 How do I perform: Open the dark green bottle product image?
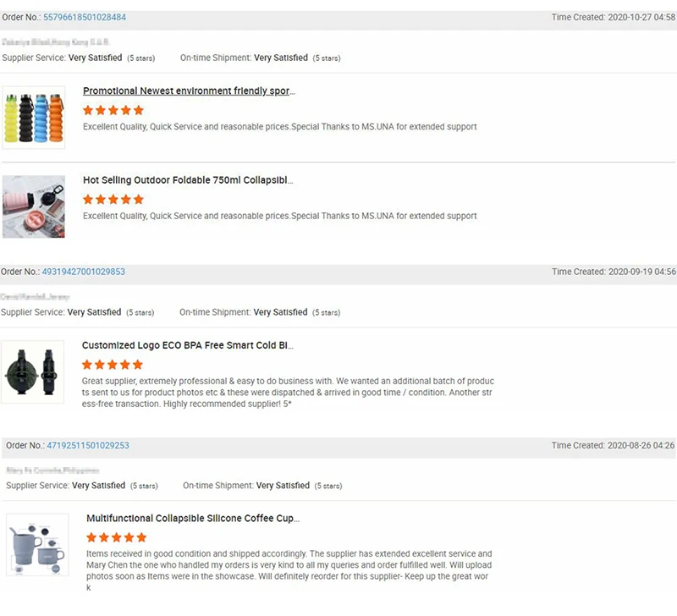[32, 371]
